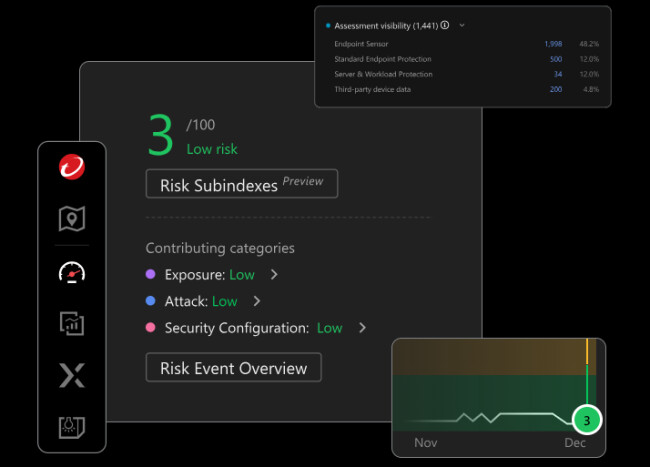Open the Risk Subindexes preview button
Viewport: 650px width, 467px height.
coord(241,184)
